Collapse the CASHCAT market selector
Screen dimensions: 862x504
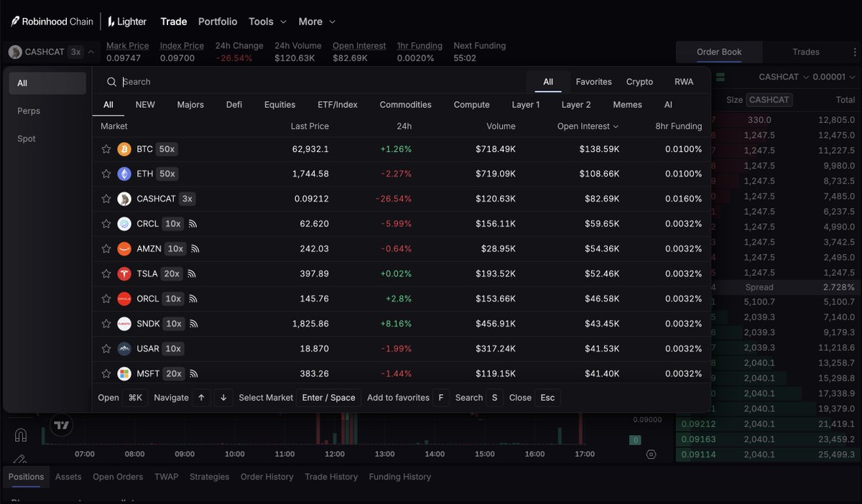pos(91,52)
